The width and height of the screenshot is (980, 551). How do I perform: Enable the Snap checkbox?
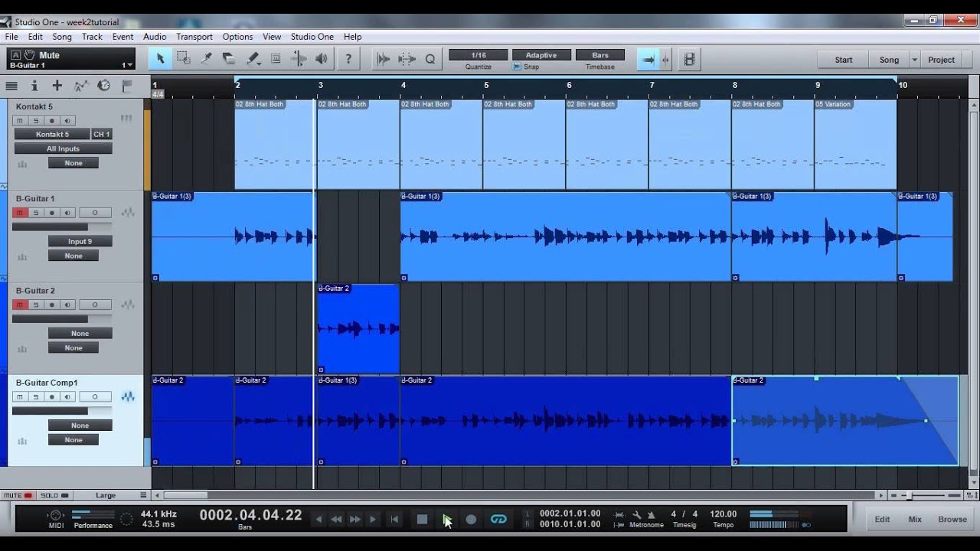[517, 67]
